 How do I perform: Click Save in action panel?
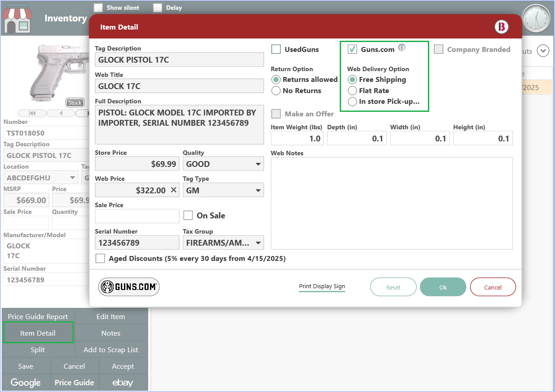[26, 366]
